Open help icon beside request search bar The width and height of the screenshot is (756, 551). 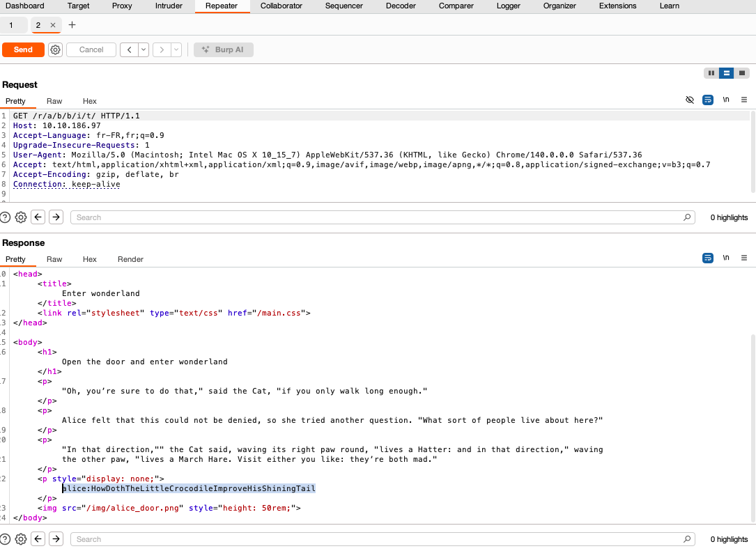pos(6,217)
